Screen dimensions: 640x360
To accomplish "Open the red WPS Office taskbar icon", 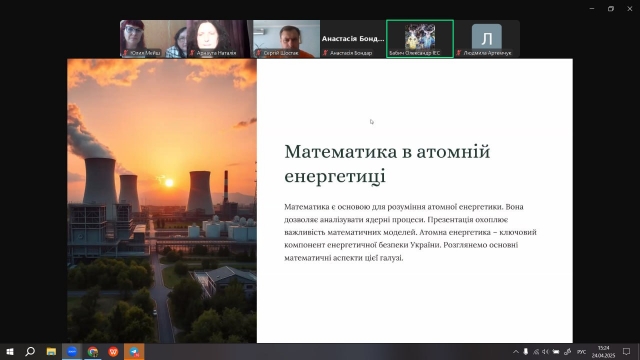I will point(113,351).
